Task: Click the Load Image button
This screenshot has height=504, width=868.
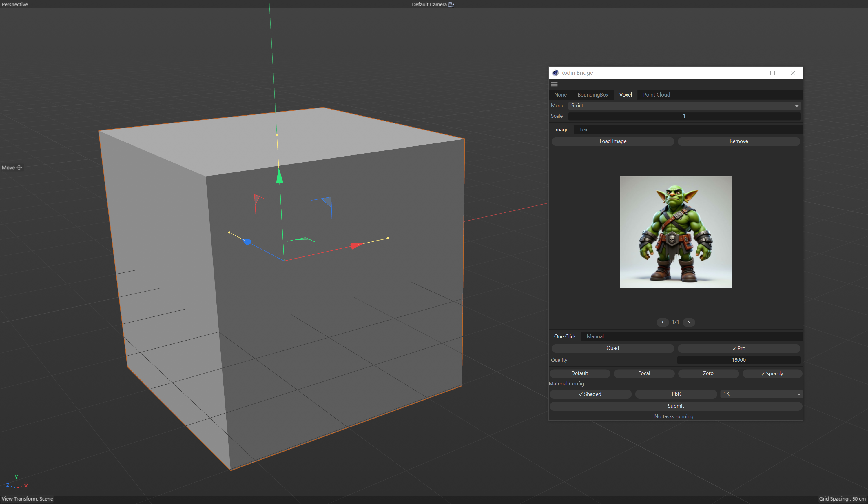Action: tap(612, 141)
